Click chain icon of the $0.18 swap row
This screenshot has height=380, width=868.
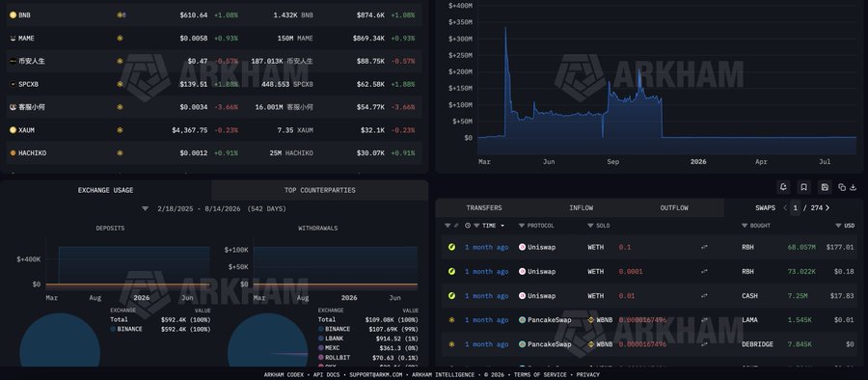451,271
